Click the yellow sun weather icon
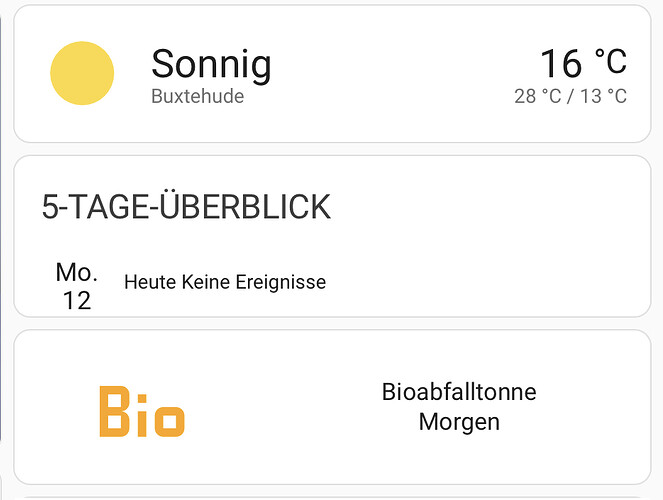663x500 pixels. pyautogui.click(x=82, y=73)
